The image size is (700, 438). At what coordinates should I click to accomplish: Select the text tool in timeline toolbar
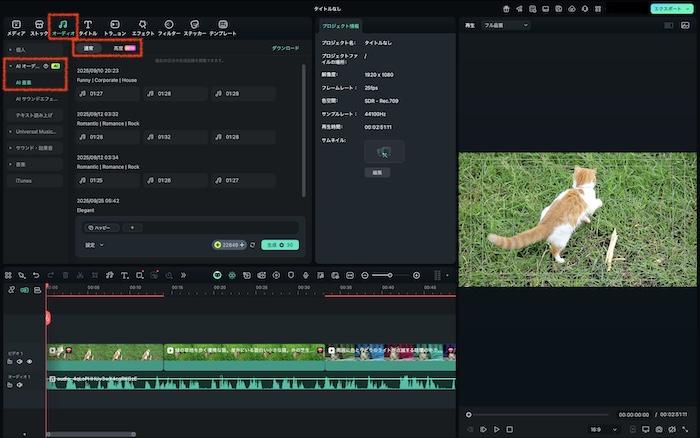pos(125,275)
